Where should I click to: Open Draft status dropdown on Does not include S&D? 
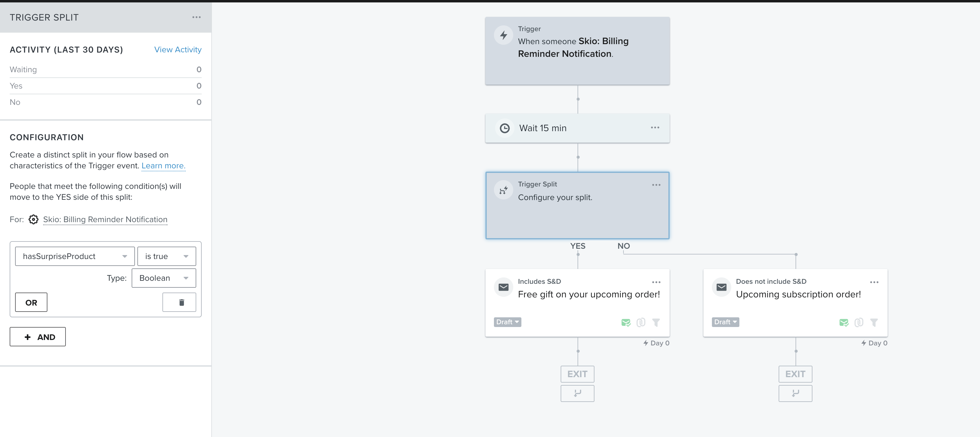tap(725, 322)
